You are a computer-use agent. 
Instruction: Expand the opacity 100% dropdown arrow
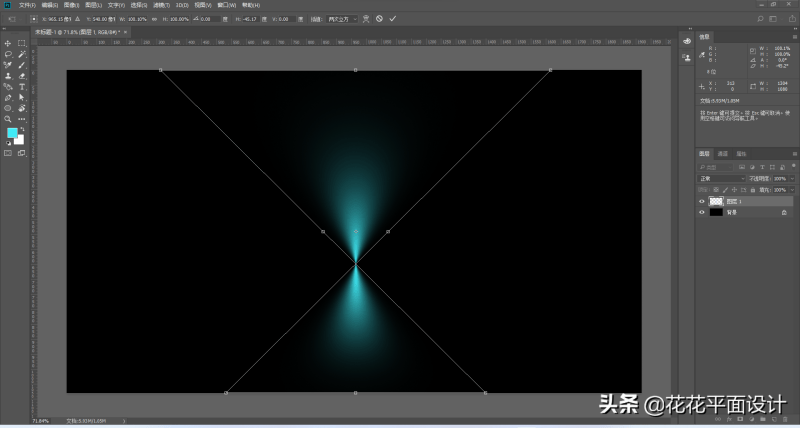792,178
